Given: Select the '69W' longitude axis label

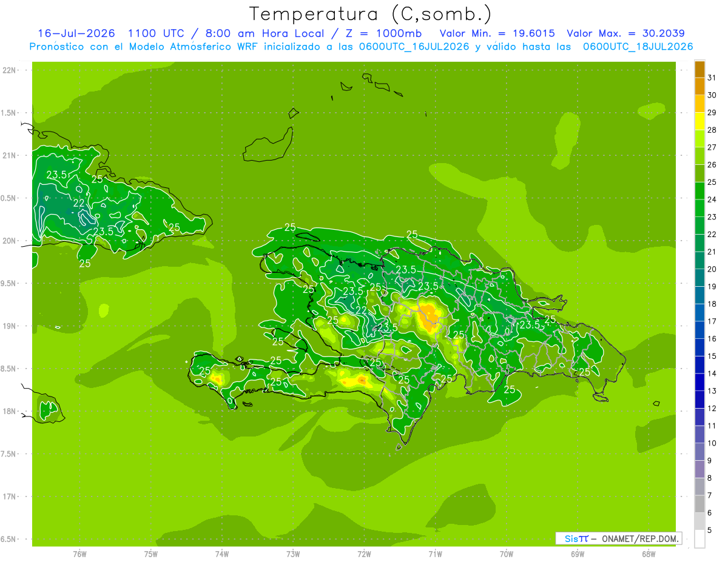Looking at the screenshot, I should [x=578, y=554].
